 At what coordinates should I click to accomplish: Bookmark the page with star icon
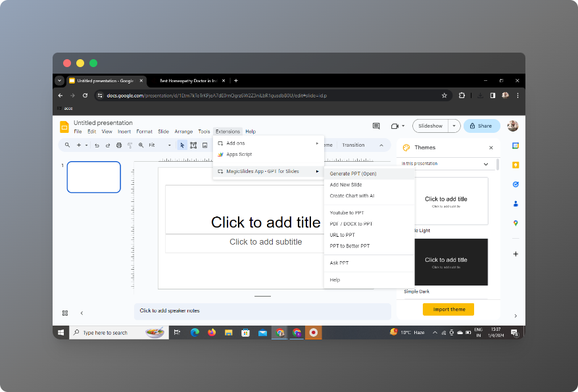coord(445,95)
